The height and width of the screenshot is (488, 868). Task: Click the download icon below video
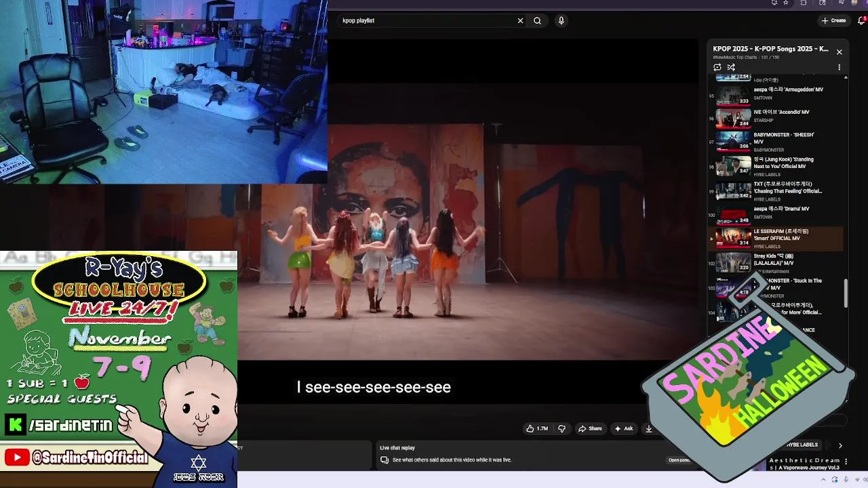pos(648,428)
